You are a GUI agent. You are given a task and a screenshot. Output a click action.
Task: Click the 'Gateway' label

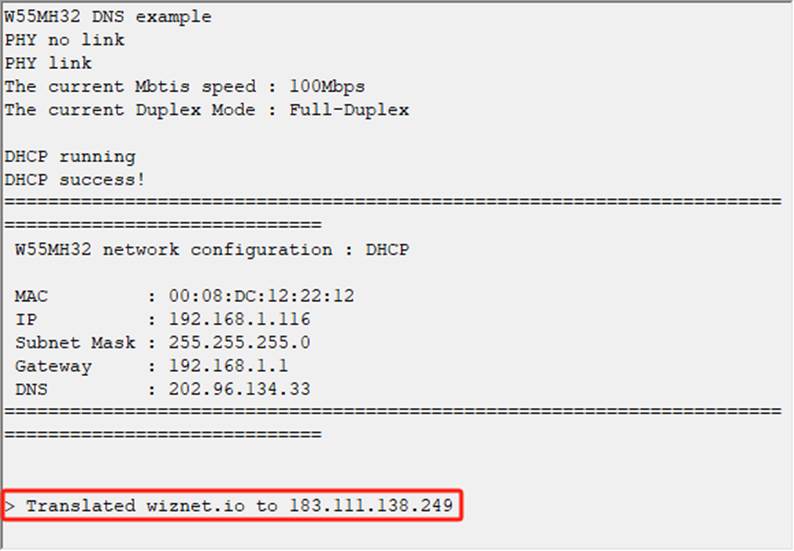coord(53,366)
